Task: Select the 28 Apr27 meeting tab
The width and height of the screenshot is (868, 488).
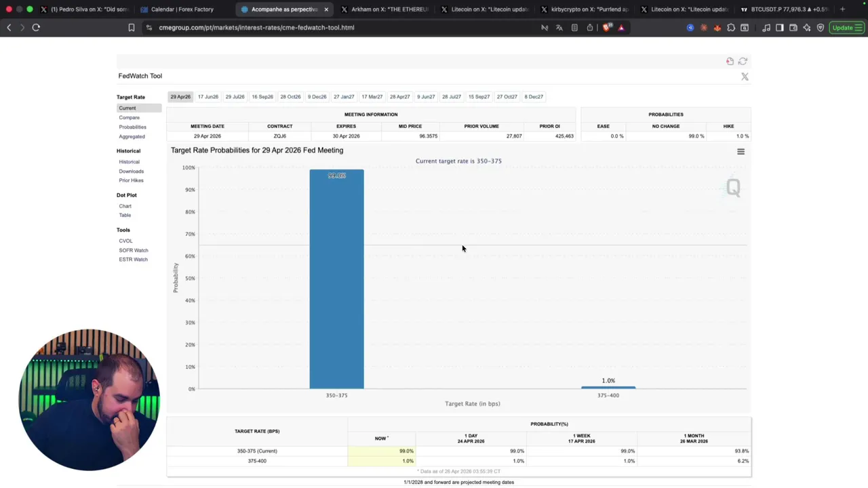Action: coord(399,97)
